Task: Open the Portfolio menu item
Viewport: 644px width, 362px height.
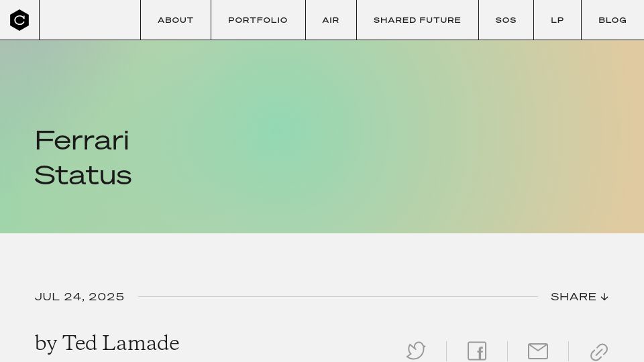Action: tap(258, 20)
